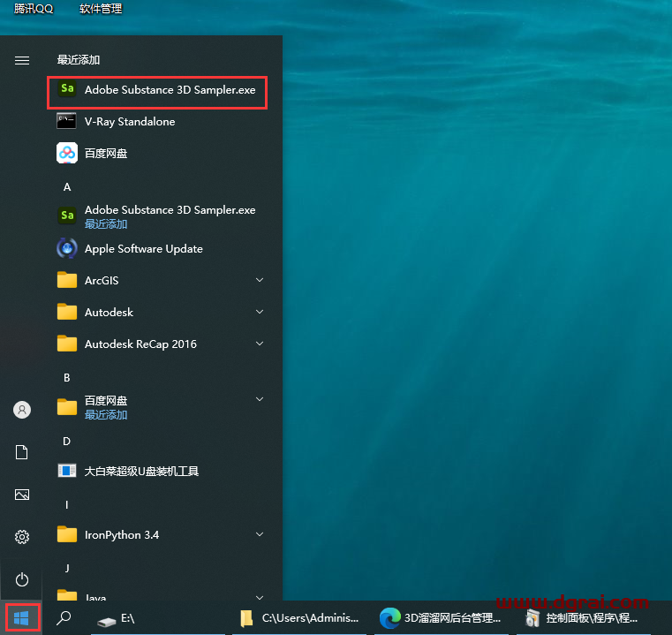Switch to C:\Users\Adminis... Explorer taskbar item
The width and height of the screenshot is (672, 635).
pos(300,618)
